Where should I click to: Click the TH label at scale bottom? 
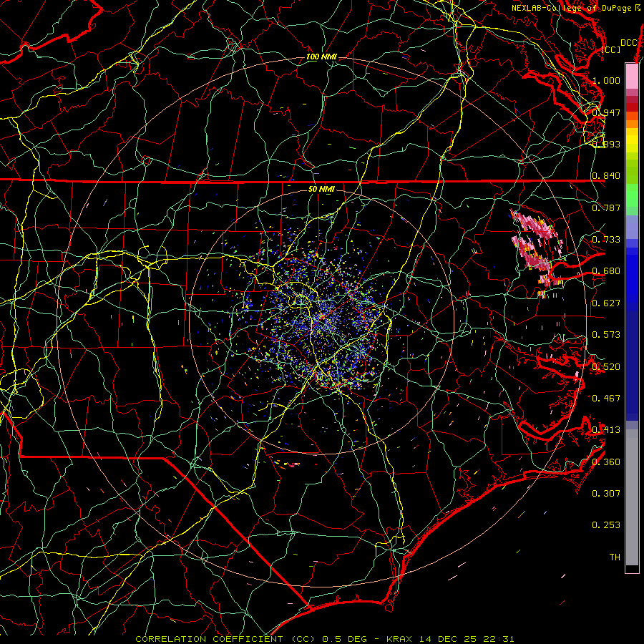pos(615,557)
